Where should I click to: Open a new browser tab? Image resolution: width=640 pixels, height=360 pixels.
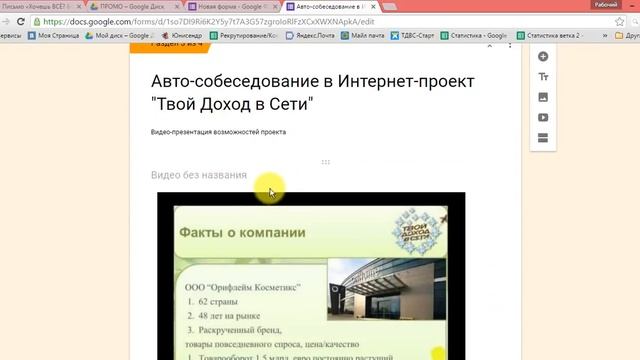click(x=390, y=7)
